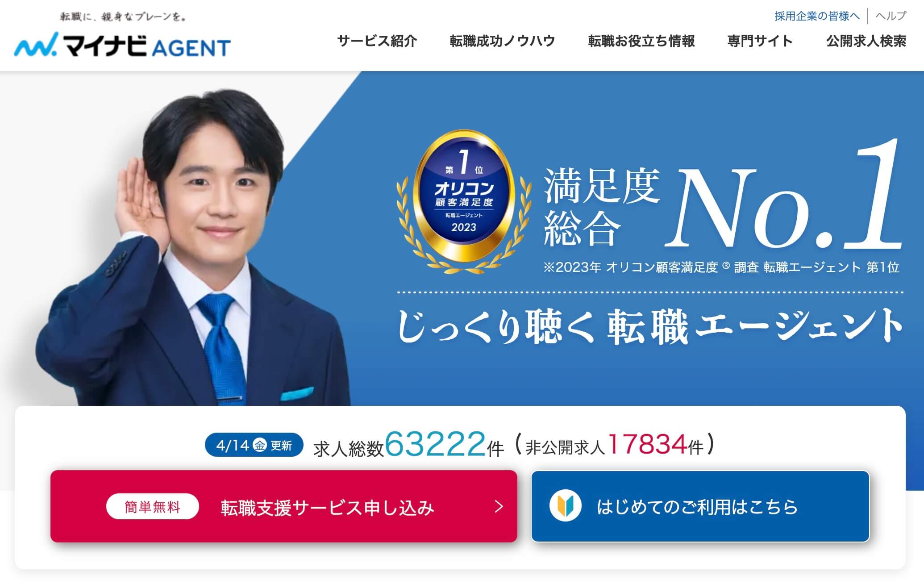Click the Mynavi wave logo icon
This screenshot has height=584, width=924.
click(x=36, y=45)
